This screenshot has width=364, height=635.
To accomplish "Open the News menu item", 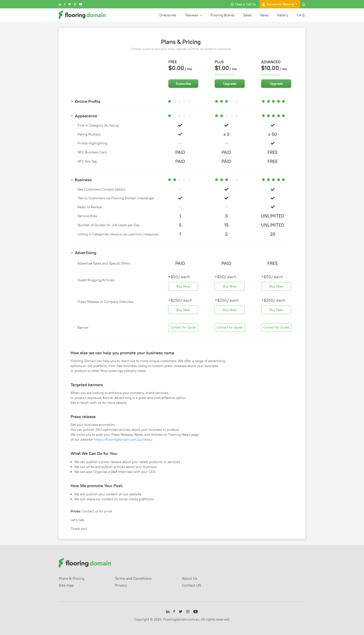I will tap(264, 15).
